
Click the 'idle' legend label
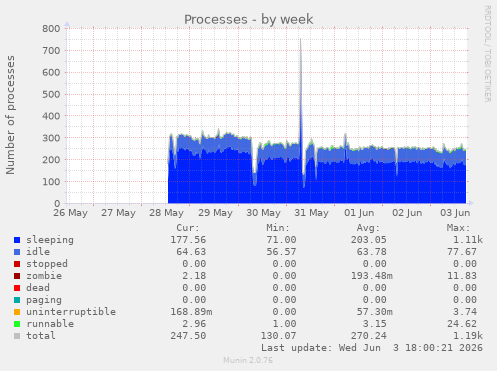[x=38, y=252]
